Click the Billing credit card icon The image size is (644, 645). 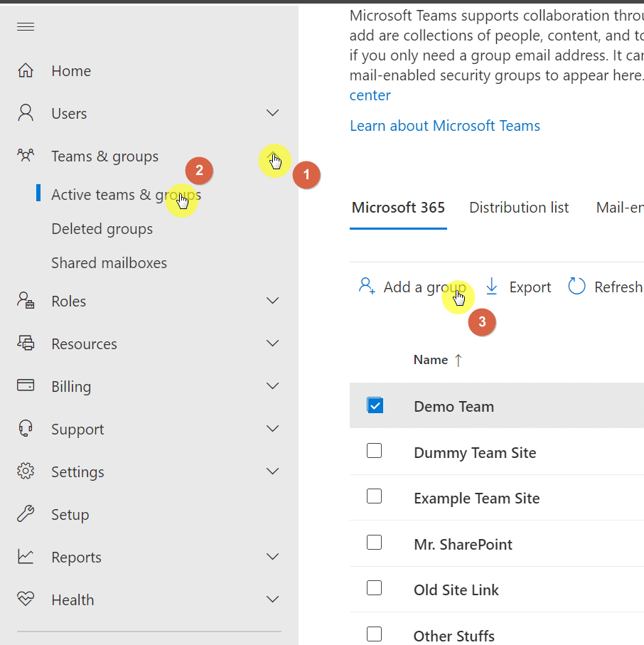(26, 385)
